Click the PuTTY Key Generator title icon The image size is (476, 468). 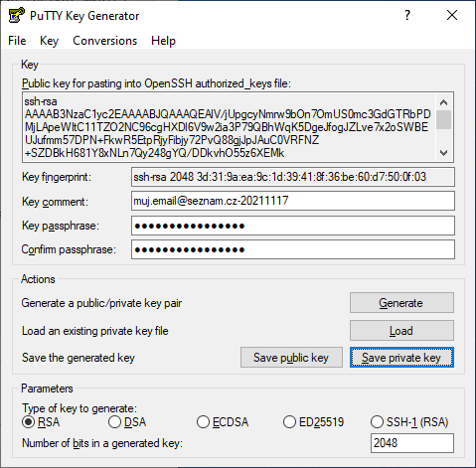pyautogui.click(x=16, y=15)
